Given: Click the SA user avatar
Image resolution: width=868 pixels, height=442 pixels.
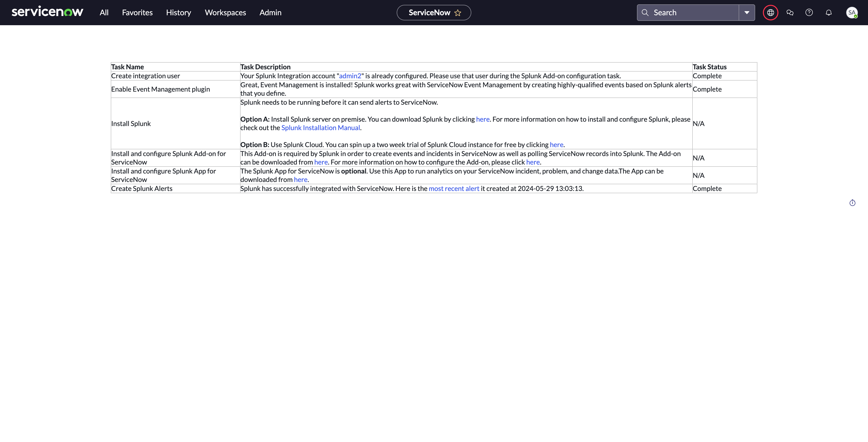Looking at the screenshot, I should click(852, 12).
